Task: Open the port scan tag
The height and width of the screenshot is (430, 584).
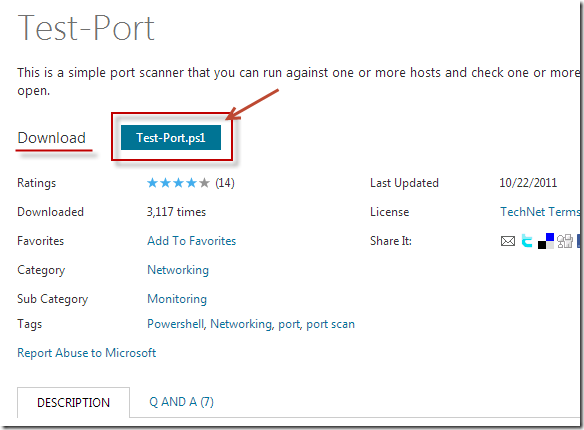Action: (330, 324)
